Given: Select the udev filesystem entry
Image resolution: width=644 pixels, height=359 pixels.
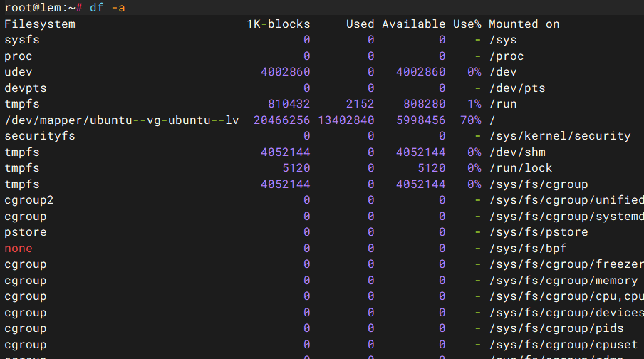Looking at the screenshot, I should point(19,72).
